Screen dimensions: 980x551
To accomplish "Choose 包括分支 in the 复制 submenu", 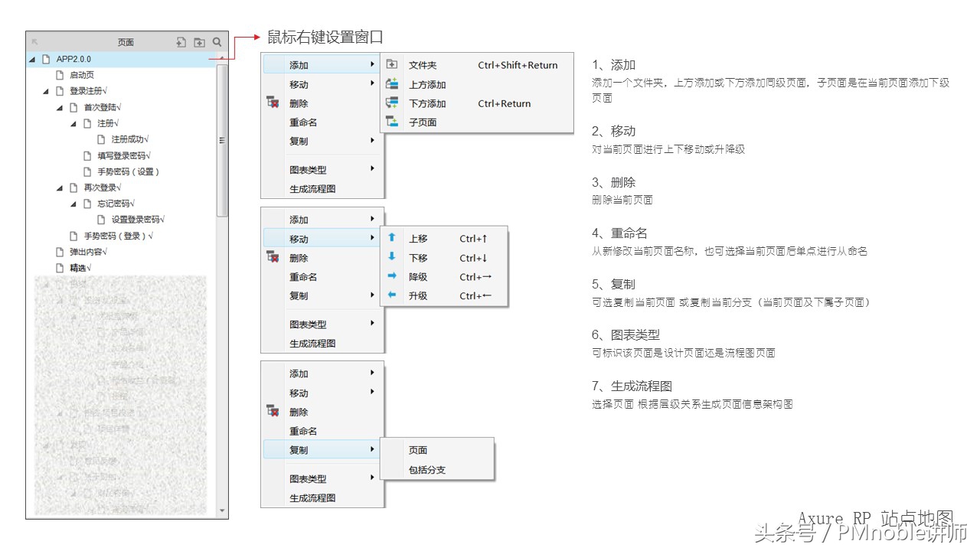I will 427,469.
